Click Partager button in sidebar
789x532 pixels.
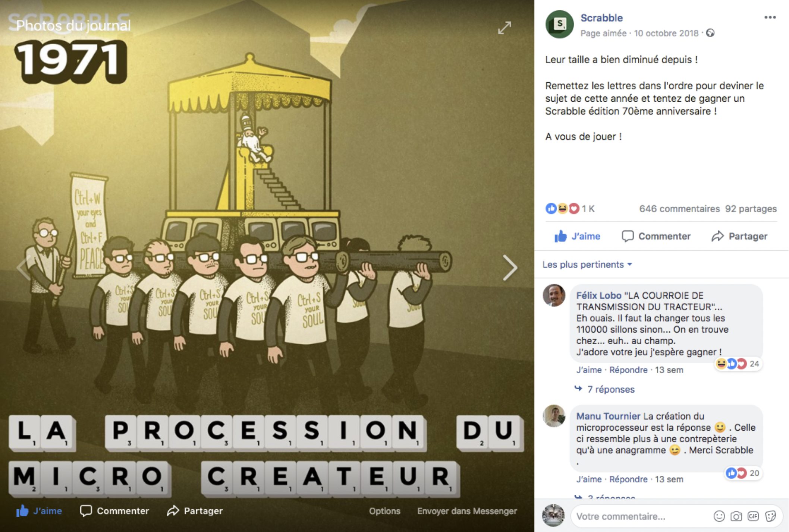[x=739, y=236]
